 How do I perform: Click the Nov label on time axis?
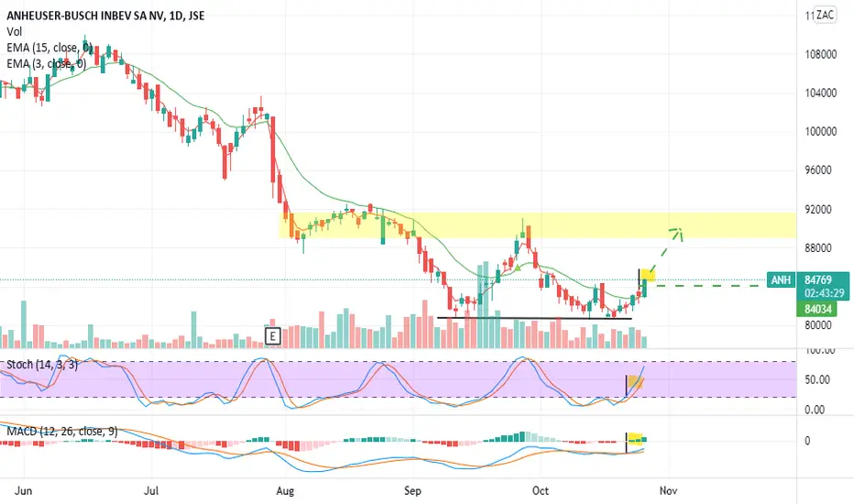(x=668, y=490)
